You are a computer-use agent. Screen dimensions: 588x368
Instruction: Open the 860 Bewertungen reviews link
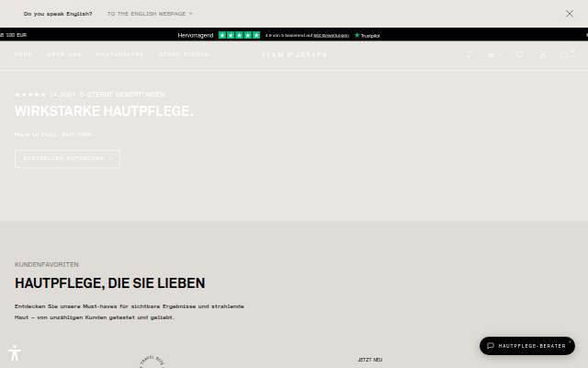(x=331, y=35)
